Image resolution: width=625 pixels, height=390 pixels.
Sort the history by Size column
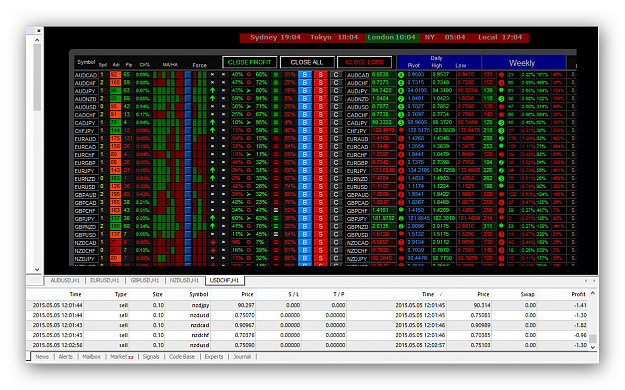click(x=157, y=294)
